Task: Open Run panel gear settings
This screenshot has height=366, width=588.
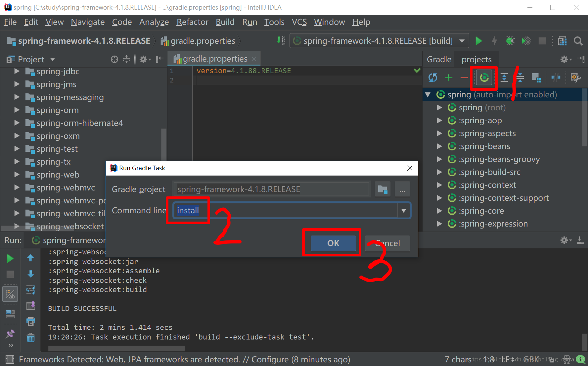Action: (x=566, y=240)
